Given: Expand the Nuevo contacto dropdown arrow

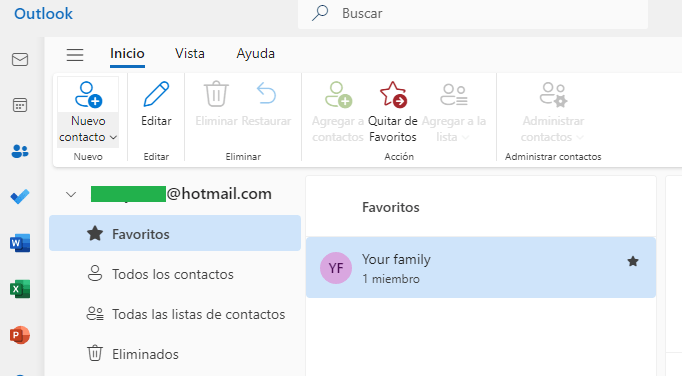Looking at the screenshot, I should pyautogui.click(x=114, y=137).
